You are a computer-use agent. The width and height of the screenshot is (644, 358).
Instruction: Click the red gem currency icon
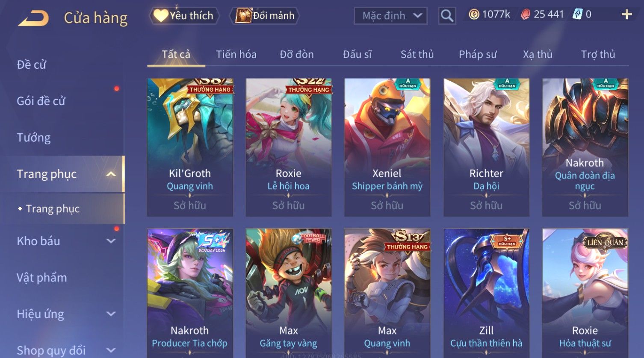pyautogui.click(x=526, y=15)
